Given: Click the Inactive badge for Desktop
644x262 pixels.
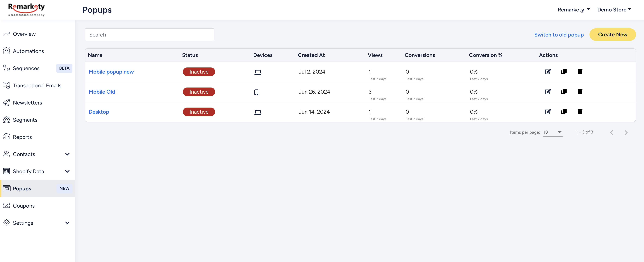Looking at the screenshot, I should click(x=199, y=112).
